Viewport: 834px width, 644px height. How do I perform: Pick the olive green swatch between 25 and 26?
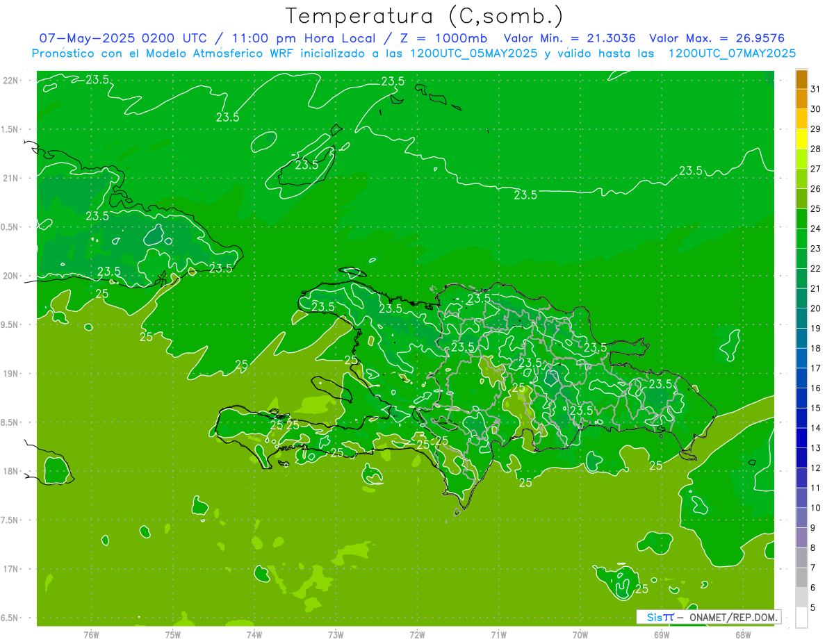coord(801,199)
